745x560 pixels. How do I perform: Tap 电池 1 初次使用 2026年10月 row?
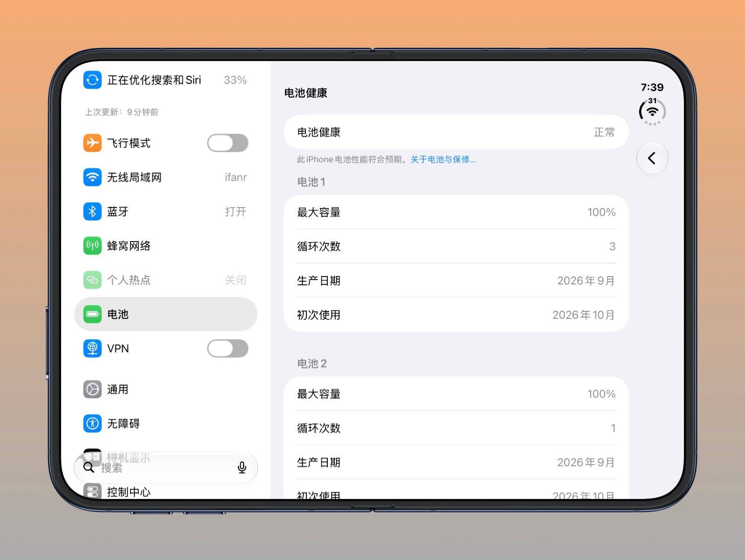tap(456, 315)
